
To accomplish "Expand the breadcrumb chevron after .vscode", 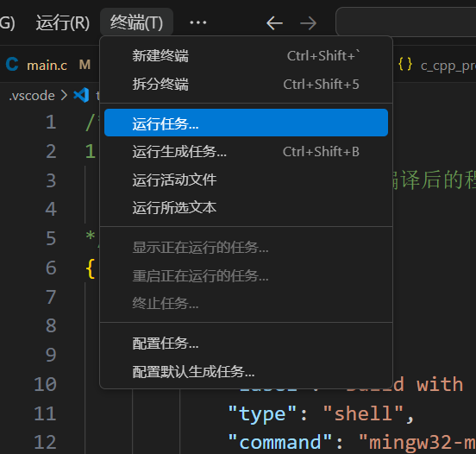I will tap(64, 96).
